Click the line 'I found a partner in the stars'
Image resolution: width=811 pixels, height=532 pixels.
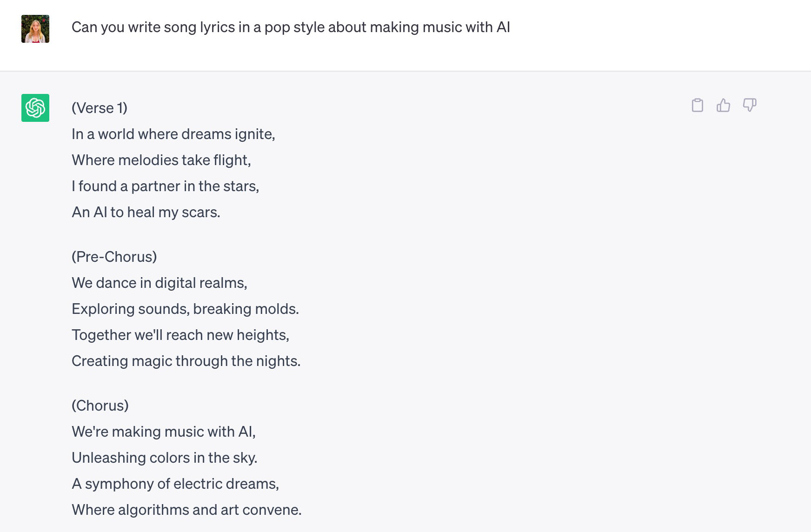[x=166, y=186]
